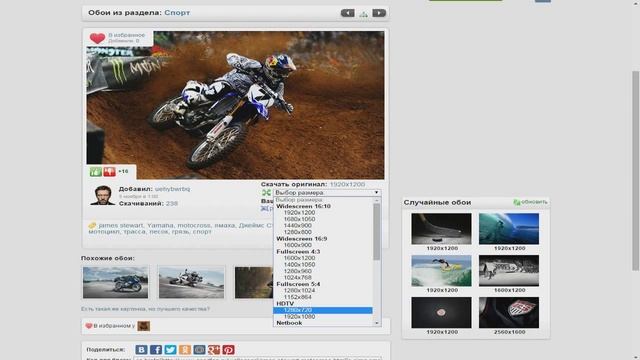Open the main motocross wallpaper image
Image resolution: width=640 pixels, height=360 pixels.
click(x=235, y=105)
